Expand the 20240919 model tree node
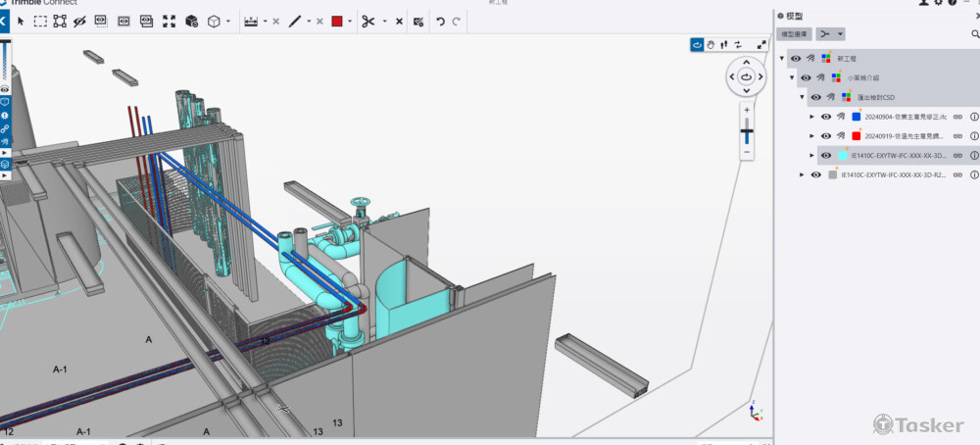Viewport: 980px width, 445px height. (811, 136)
